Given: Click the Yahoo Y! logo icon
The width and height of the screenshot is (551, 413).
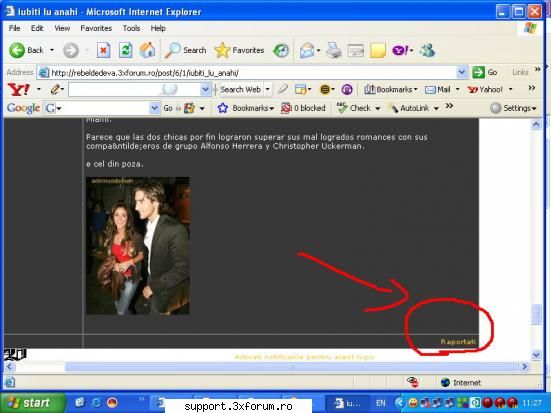Looking at the screenshot, I should tap(19, 89).
